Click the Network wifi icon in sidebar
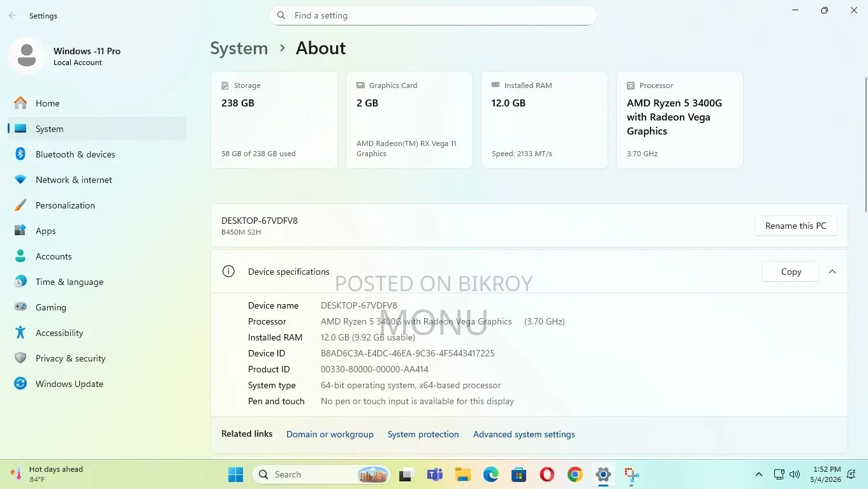The image size is (868, 489). point(20,180)
